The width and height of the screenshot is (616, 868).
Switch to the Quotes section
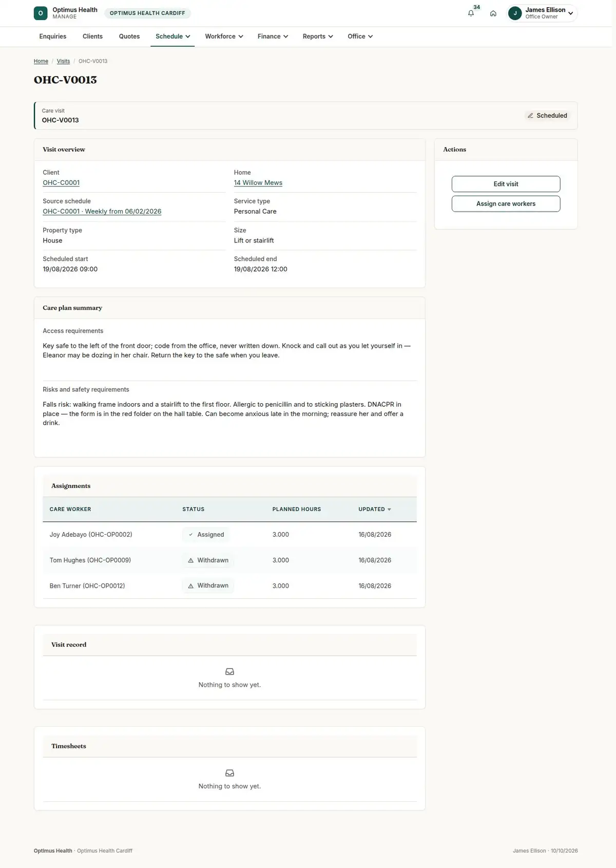[x=129, y=36]
